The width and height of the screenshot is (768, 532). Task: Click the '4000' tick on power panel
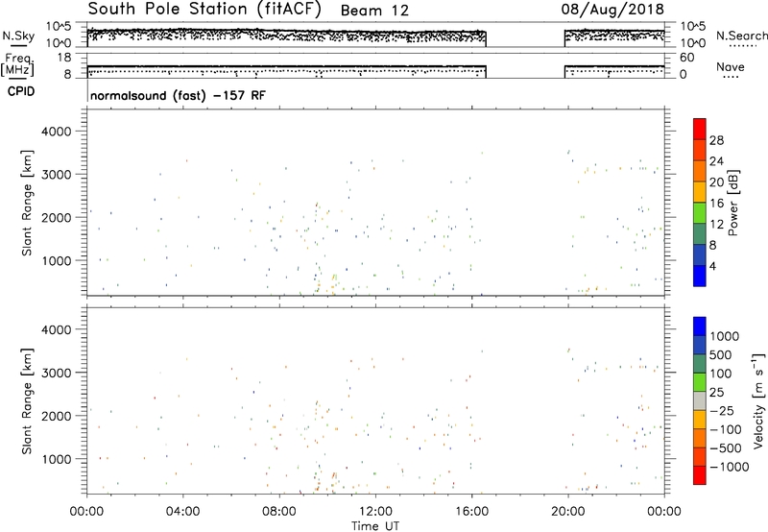pos(57,132)
